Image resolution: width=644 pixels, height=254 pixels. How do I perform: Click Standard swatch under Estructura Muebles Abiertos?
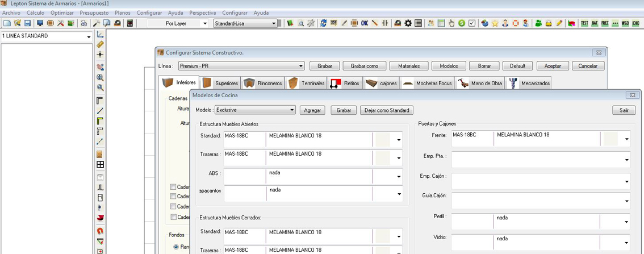[x=382, y=139]
